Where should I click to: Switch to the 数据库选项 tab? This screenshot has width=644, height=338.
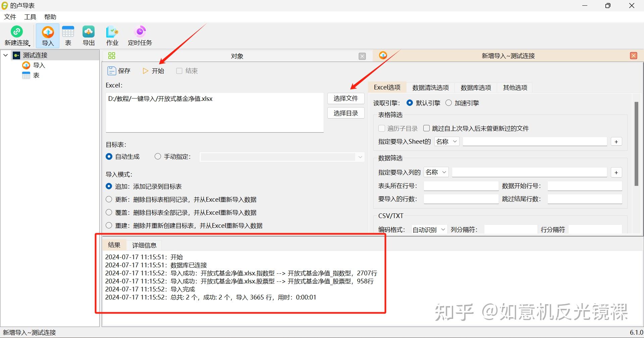tap(475, 87)
